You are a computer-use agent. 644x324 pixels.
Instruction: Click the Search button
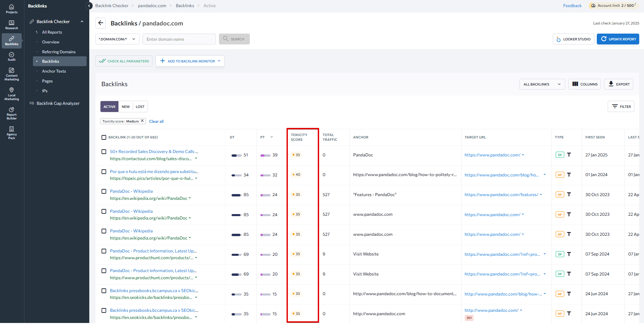point(234,39)
